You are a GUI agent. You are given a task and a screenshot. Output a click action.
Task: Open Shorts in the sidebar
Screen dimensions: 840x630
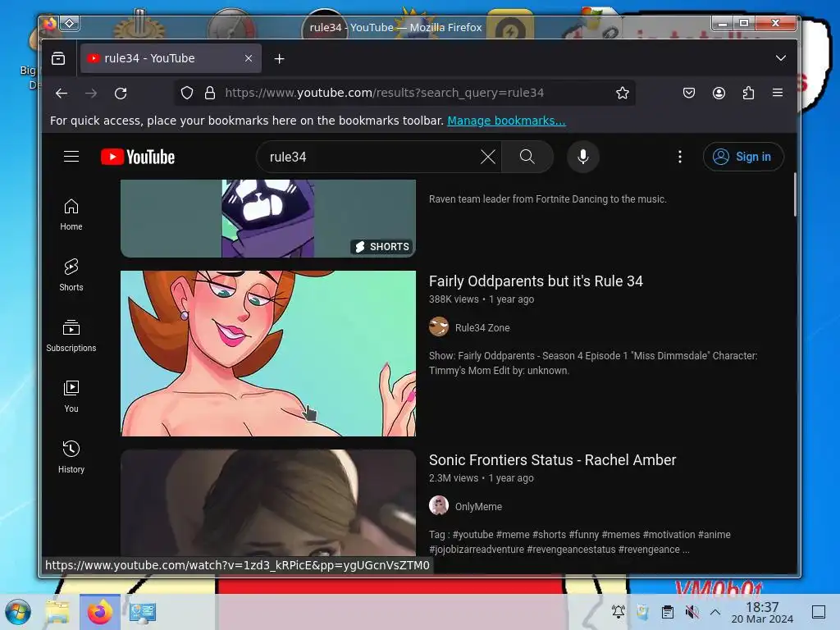point(71,276)
